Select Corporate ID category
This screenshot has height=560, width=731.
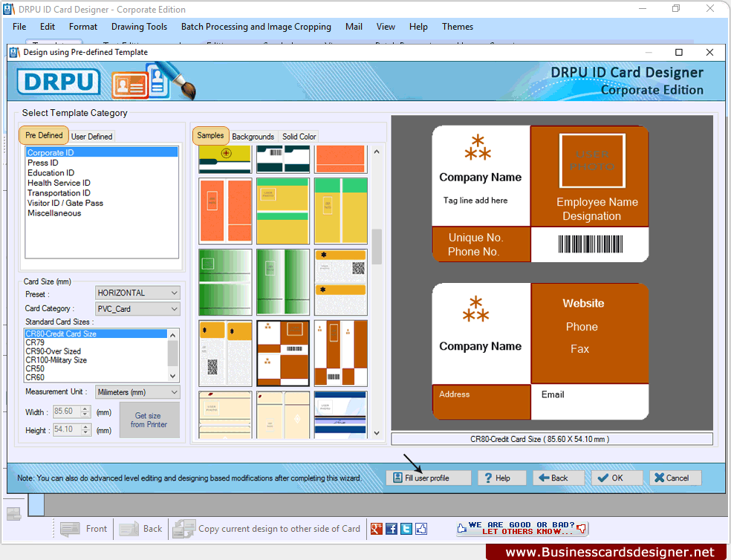102,152
